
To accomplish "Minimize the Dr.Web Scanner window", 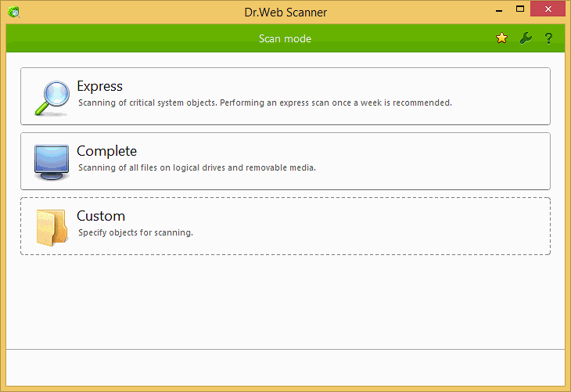I will tap(499, 10).
